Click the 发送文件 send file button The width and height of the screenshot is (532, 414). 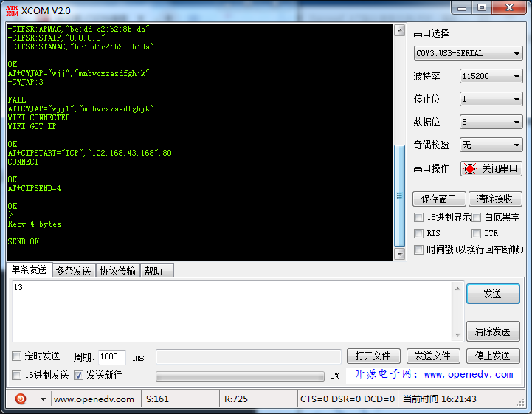[x=433, y=356]
